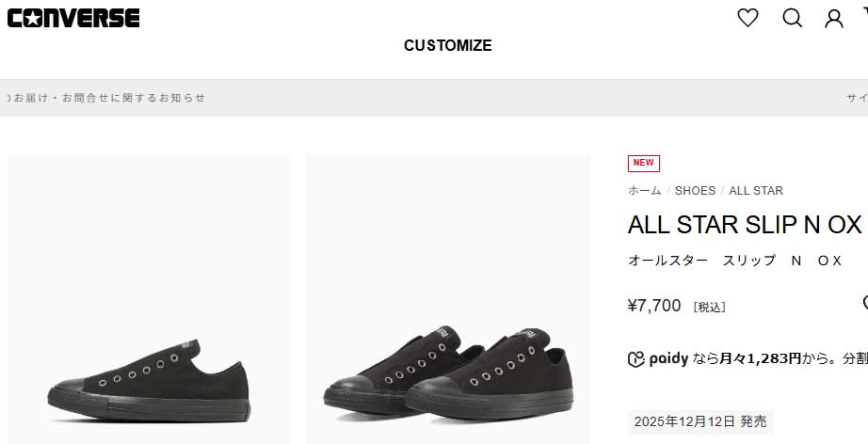Click the red NEW badge
The height and width of the screenshot is (444, 868).
[x=643, y=163]
